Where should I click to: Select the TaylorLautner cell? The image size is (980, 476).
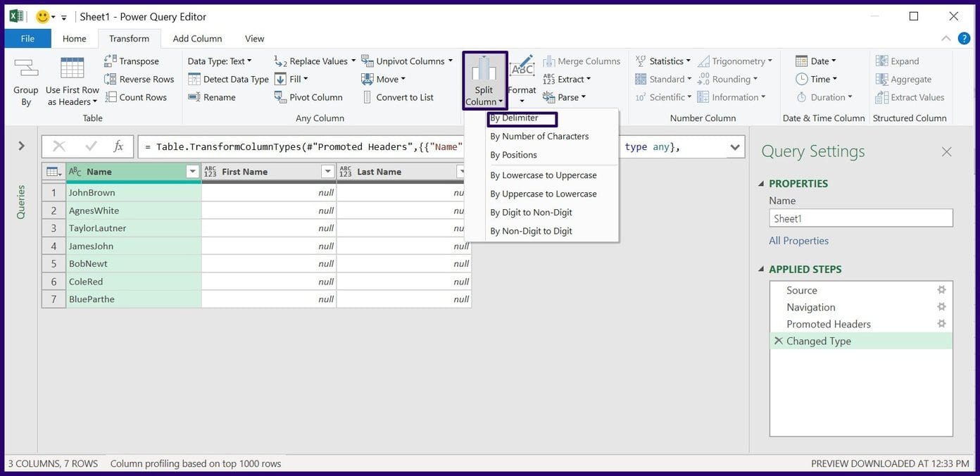(x=134, y=228)
